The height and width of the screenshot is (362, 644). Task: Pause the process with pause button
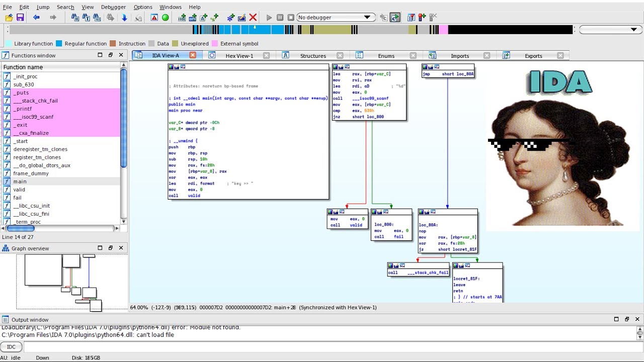pos(280,18)
